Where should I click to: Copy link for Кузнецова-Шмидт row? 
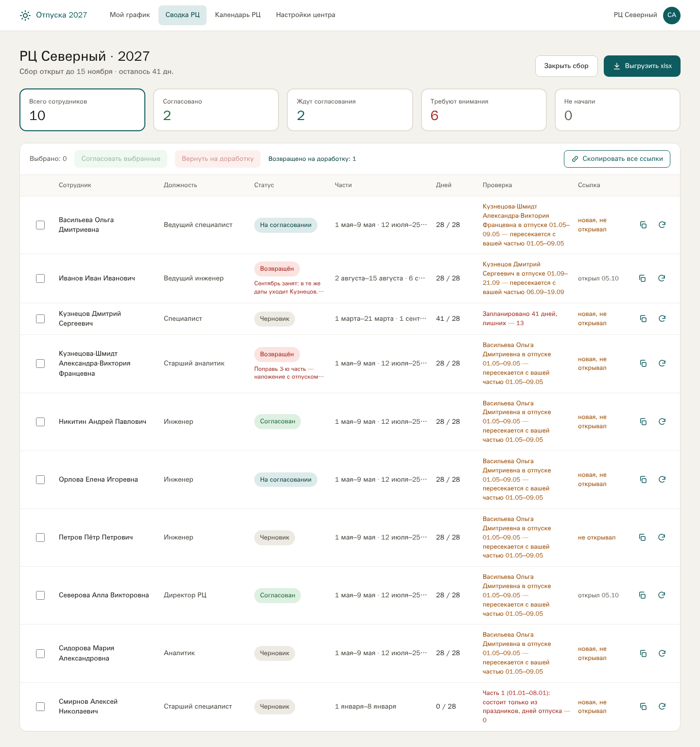(x=643, y=364)
